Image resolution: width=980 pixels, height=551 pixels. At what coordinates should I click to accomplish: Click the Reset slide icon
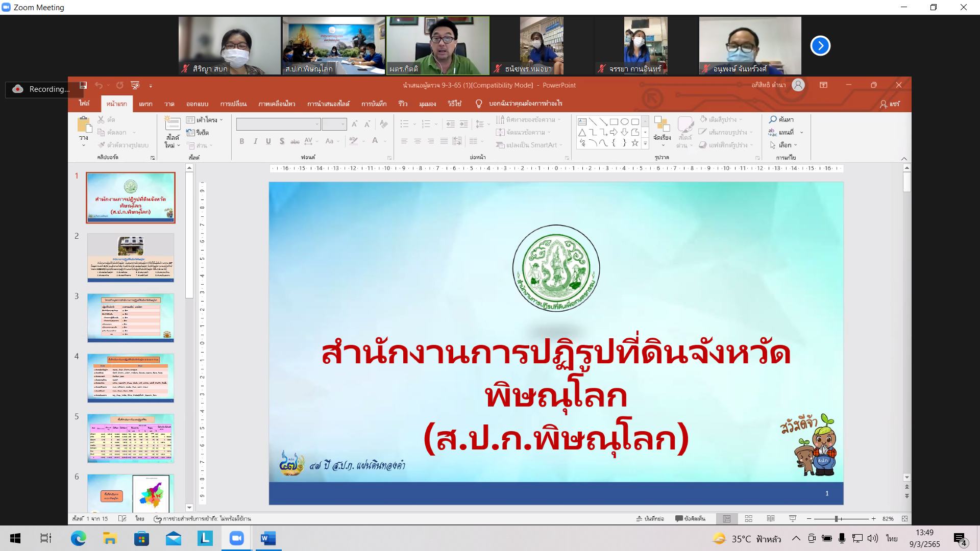tap(190, 133)
